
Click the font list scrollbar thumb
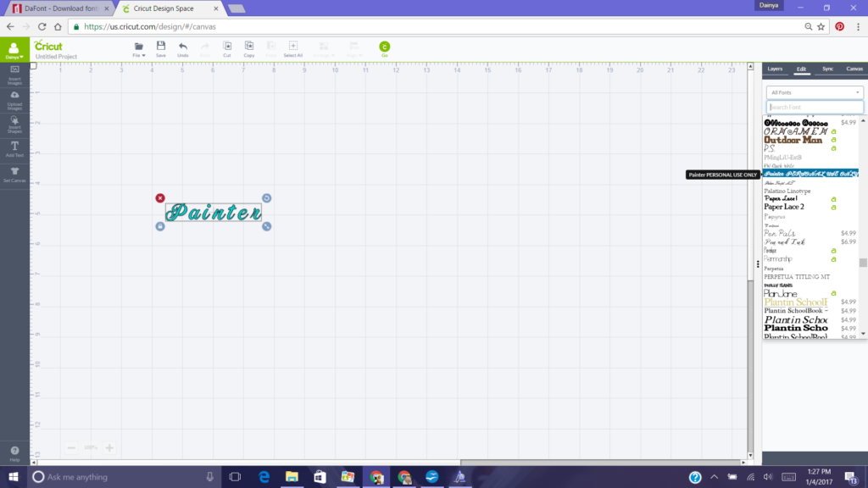click(x=863, y=263)
